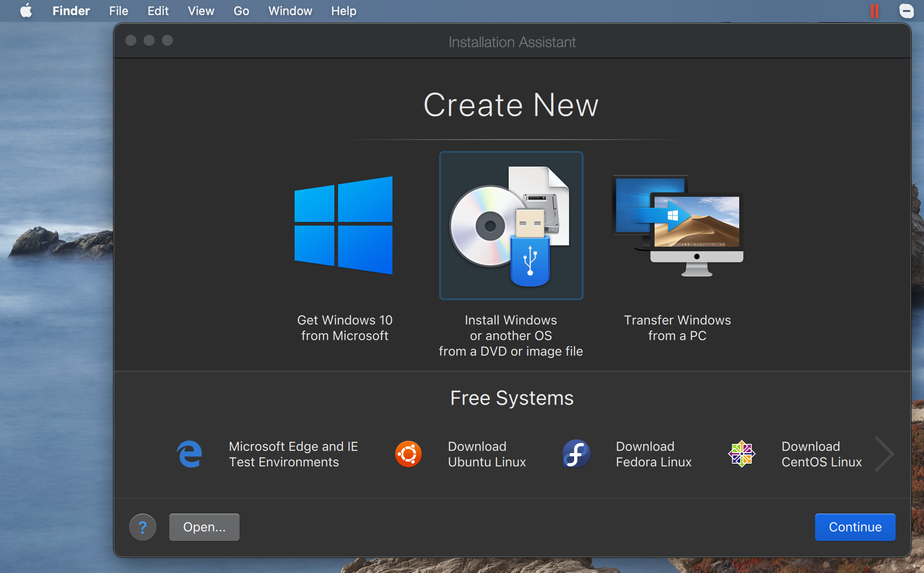Choose 'Download CentOS Linux'
Screen dimensions: 924x573
(x=822, y=454)
